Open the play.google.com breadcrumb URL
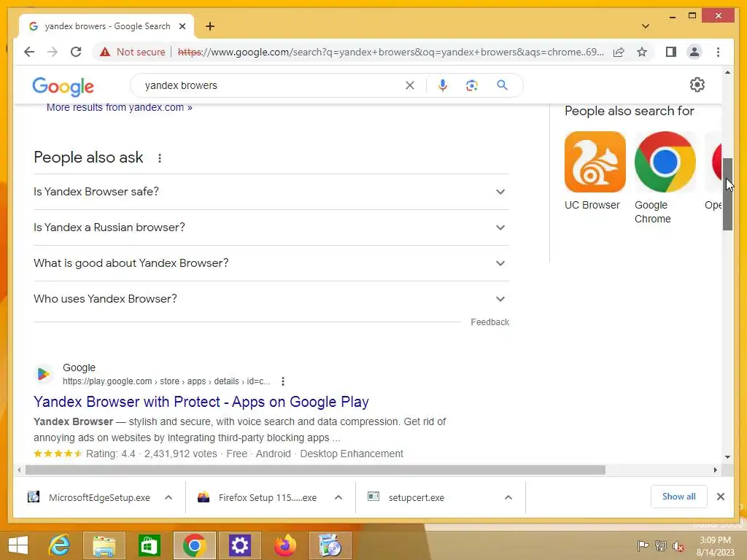 coord(166,381)
